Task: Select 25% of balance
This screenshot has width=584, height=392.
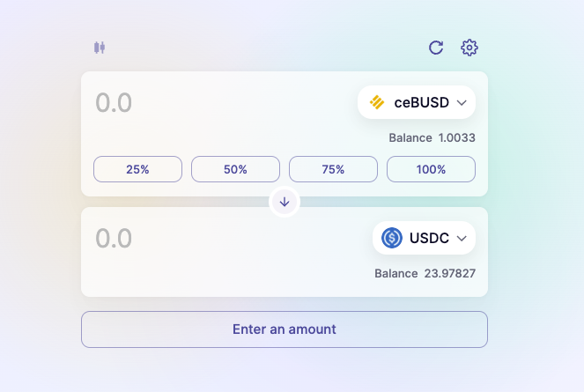Action: point(137,169)
